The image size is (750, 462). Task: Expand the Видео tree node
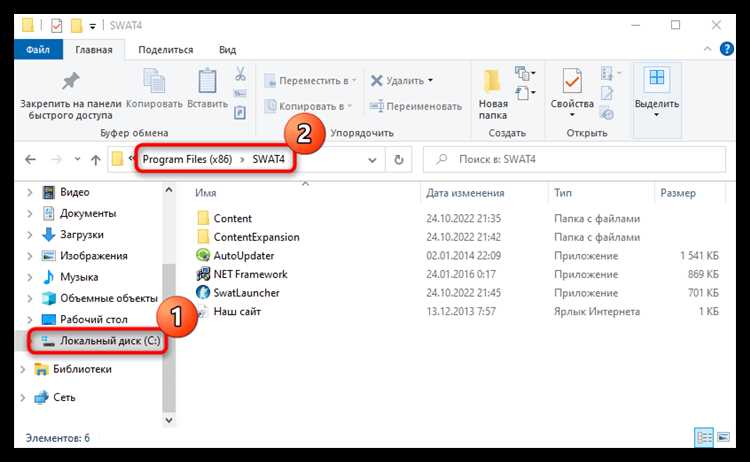pos(30,192)
